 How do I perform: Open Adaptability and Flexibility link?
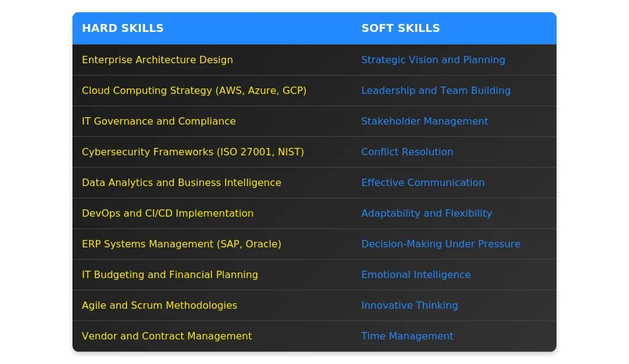point(426,213)
